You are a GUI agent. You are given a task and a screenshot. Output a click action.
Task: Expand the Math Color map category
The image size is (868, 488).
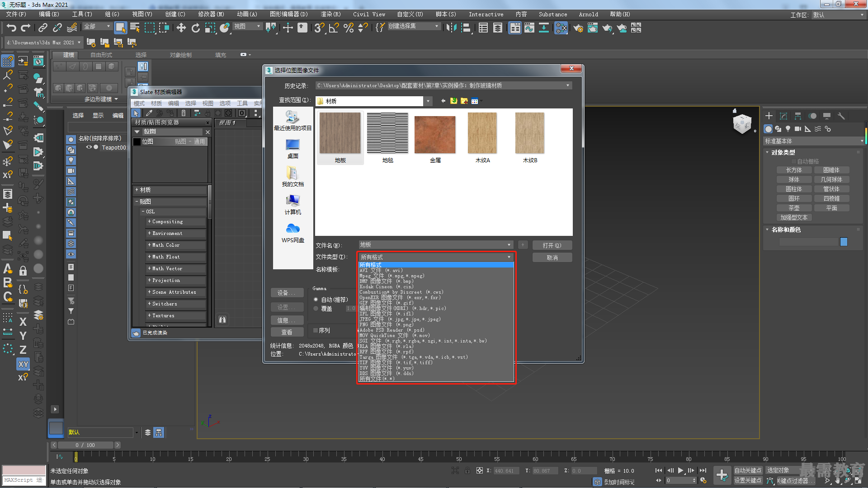[x=149, y=245]
